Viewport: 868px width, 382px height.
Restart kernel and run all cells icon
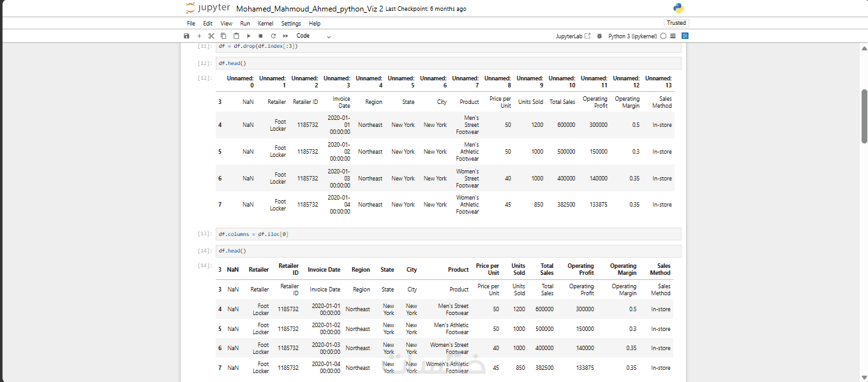(285, 36)
